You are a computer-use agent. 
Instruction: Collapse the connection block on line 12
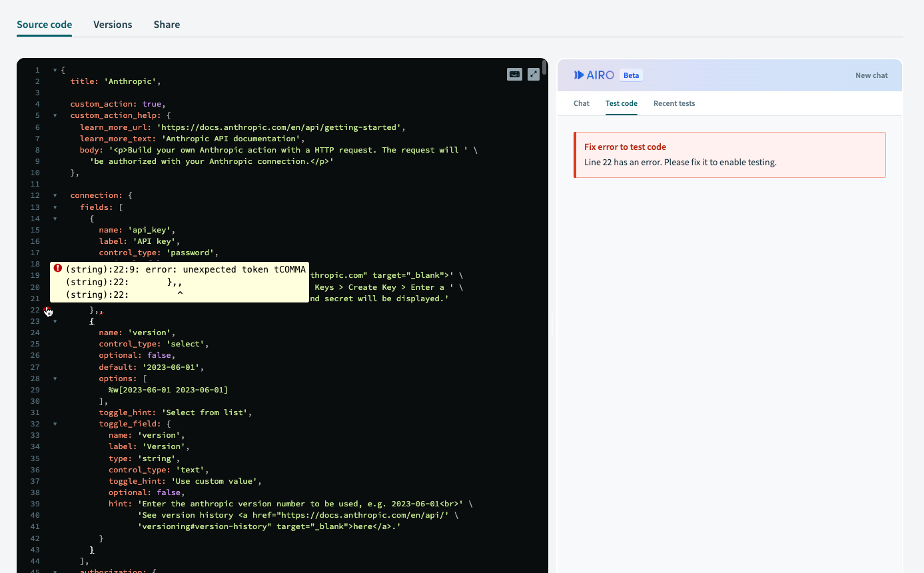point(55,196)
